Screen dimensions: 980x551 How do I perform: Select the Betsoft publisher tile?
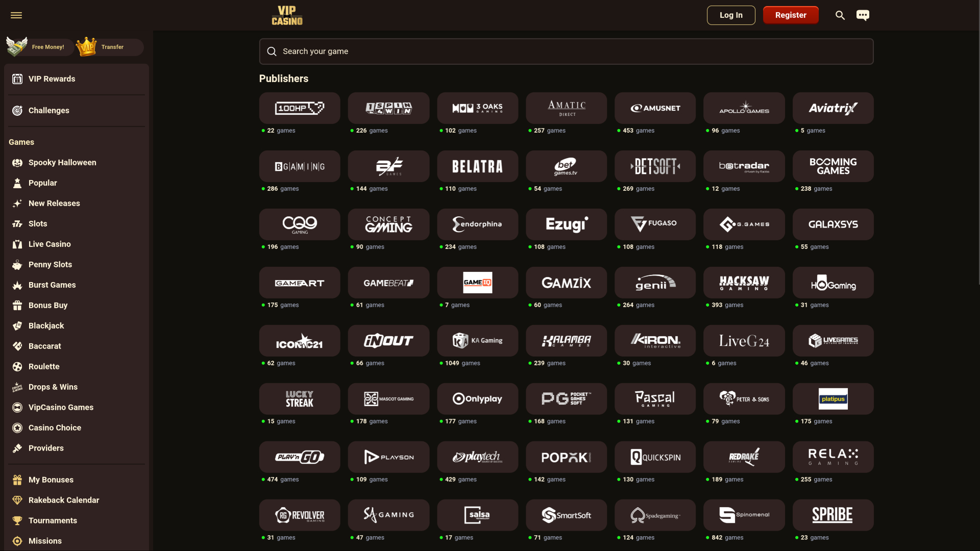pyautogui.click(x=655, y=166)
